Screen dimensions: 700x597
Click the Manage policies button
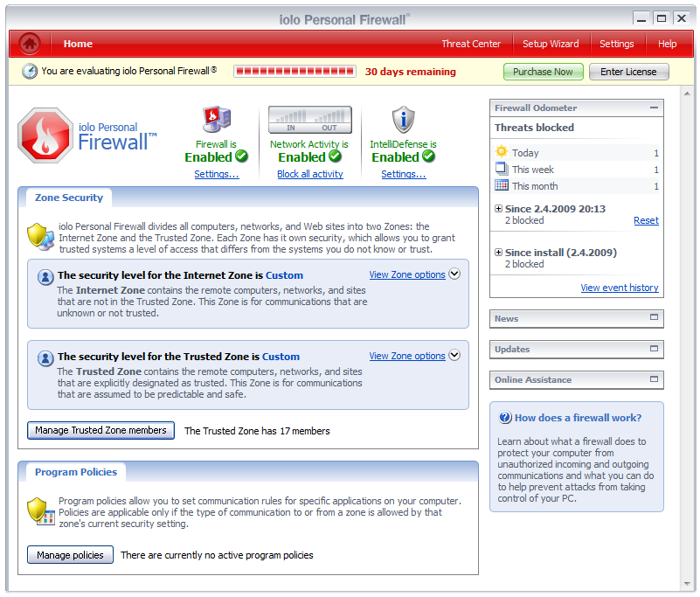click(x=70, y=555)
